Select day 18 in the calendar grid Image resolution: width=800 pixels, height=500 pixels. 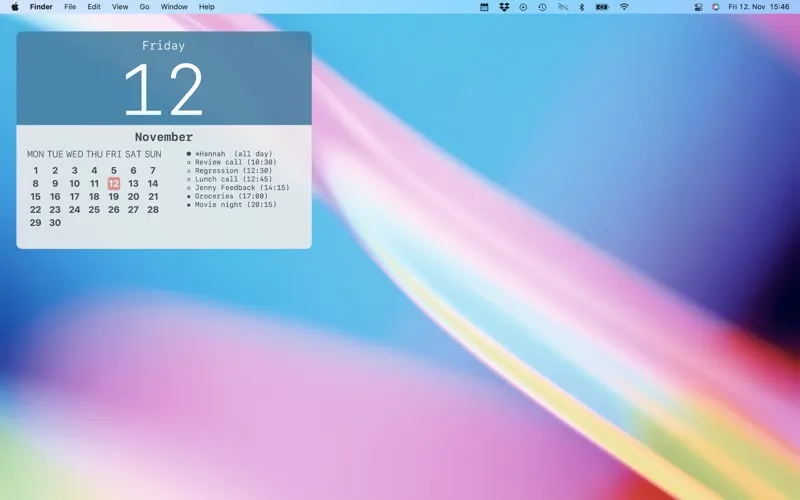pos(94,197)
